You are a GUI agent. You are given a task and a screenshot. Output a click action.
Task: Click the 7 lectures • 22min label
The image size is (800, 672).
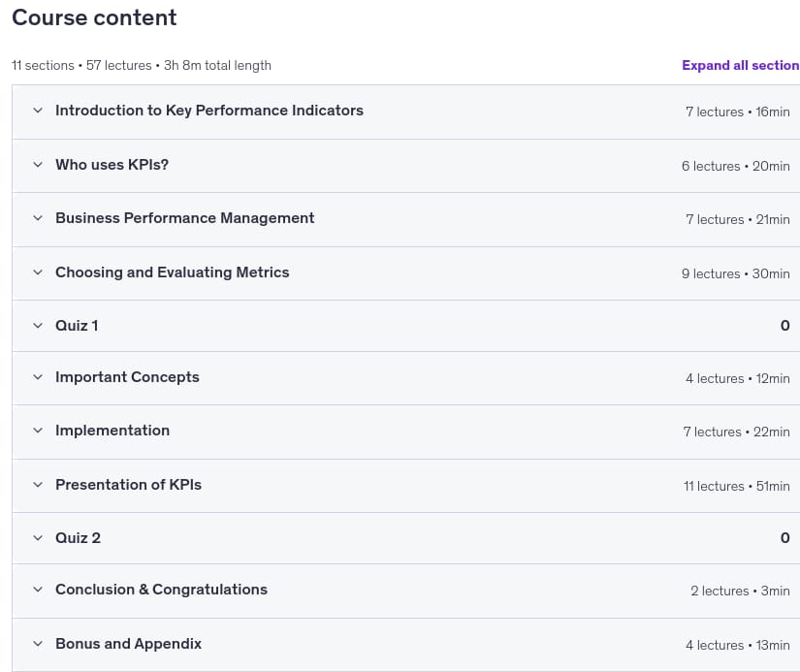point(737,432)
